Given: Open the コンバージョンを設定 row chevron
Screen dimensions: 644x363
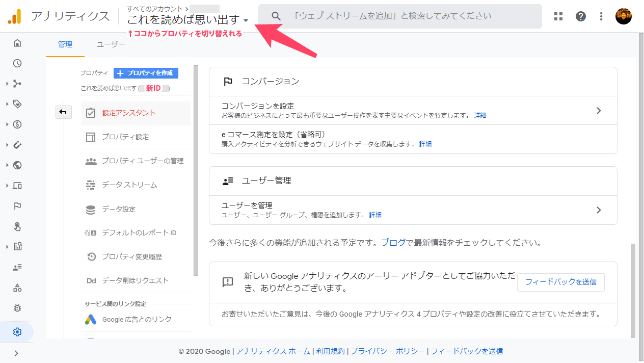Looking at the screenshot, I should [599, 111].
